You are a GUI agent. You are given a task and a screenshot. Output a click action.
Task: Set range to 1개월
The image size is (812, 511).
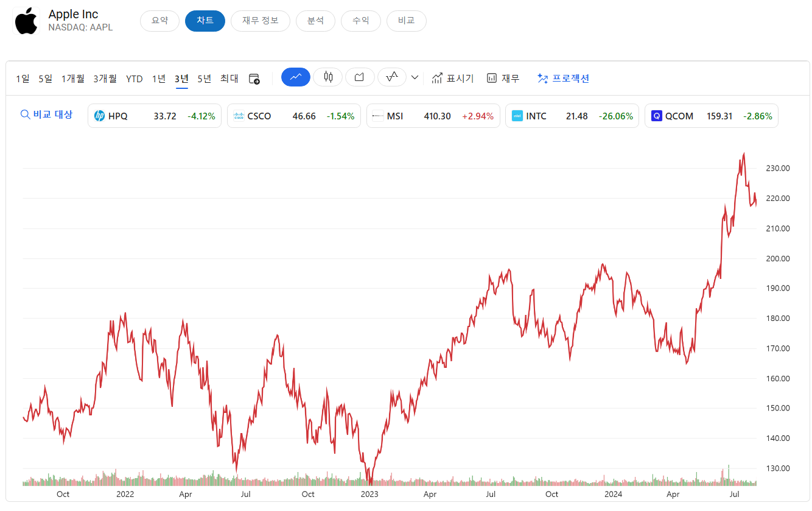pos(73,79)
